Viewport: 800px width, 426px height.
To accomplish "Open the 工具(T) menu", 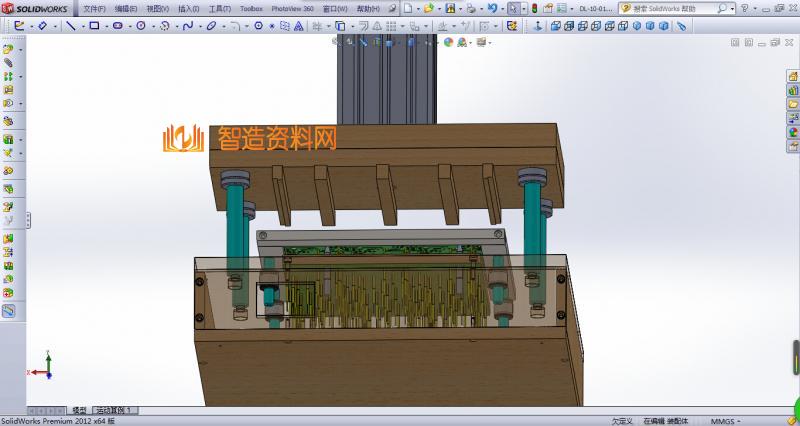I will point(219,8).
